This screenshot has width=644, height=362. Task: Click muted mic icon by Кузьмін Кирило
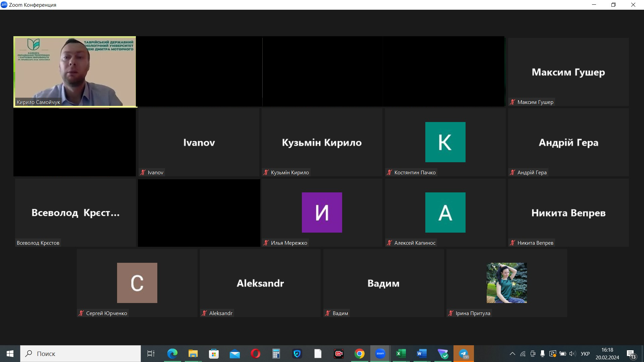[x=266, y=173]
